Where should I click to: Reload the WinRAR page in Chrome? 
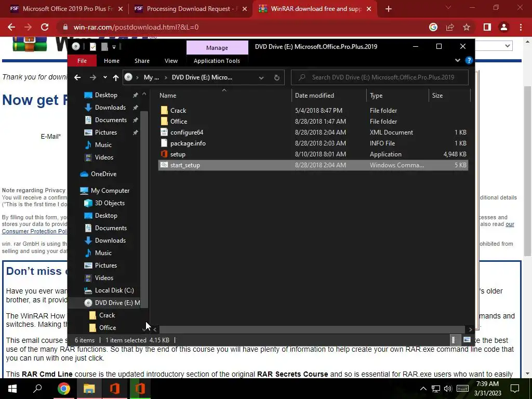45,27
